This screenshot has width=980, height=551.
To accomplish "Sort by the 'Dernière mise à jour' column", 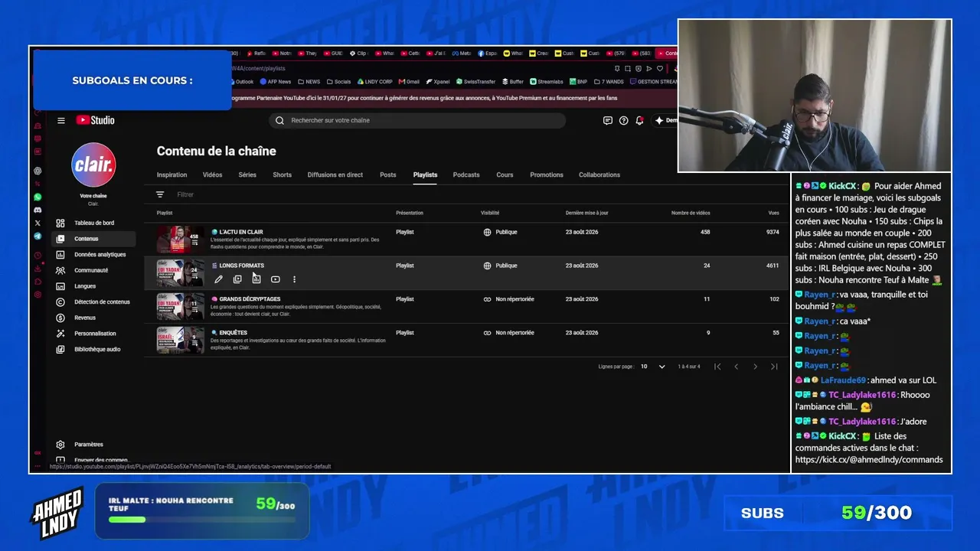I will tap(587, 213).
